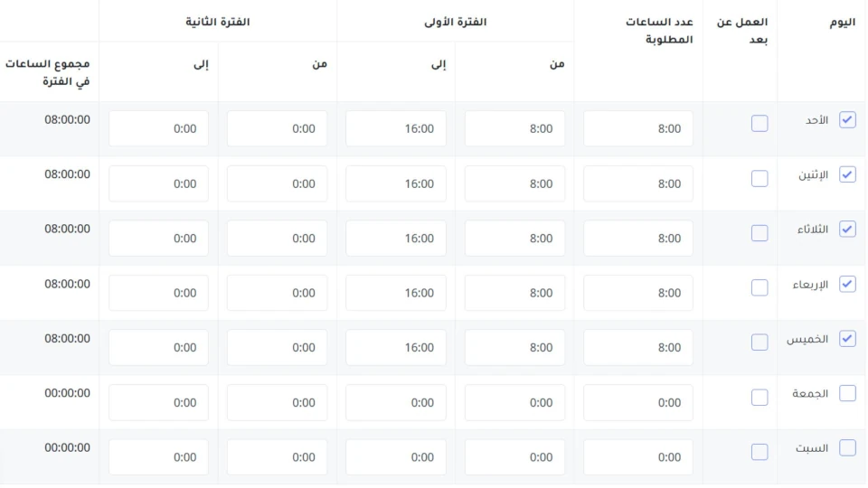The width and height of the screenshot is (868, 488).
Task: Uncheck the الأحد (Sunday) day checkbox
Action: pyautogui.click(x=847, y=120)
